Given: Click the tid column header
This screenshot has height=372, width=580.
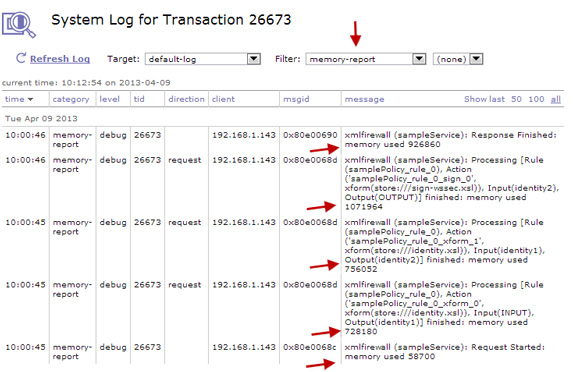Looking at the screenshot, I should 139,99.
